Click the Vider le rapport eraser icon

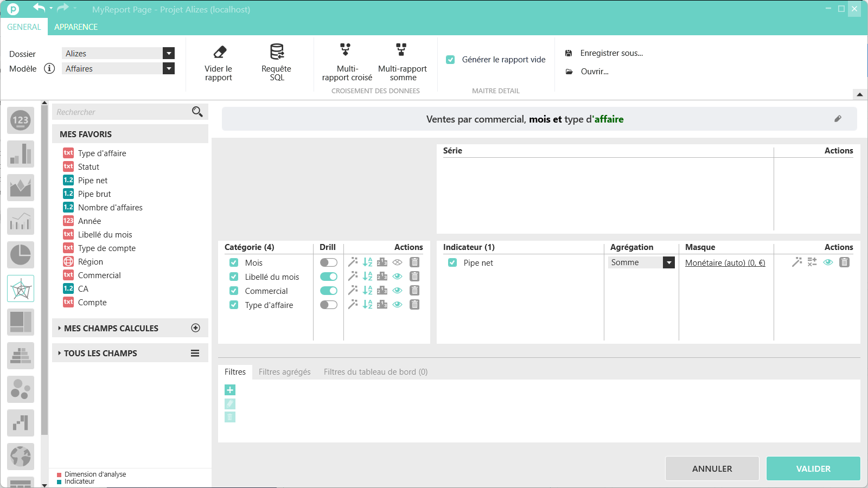click(x=219, y=52)
